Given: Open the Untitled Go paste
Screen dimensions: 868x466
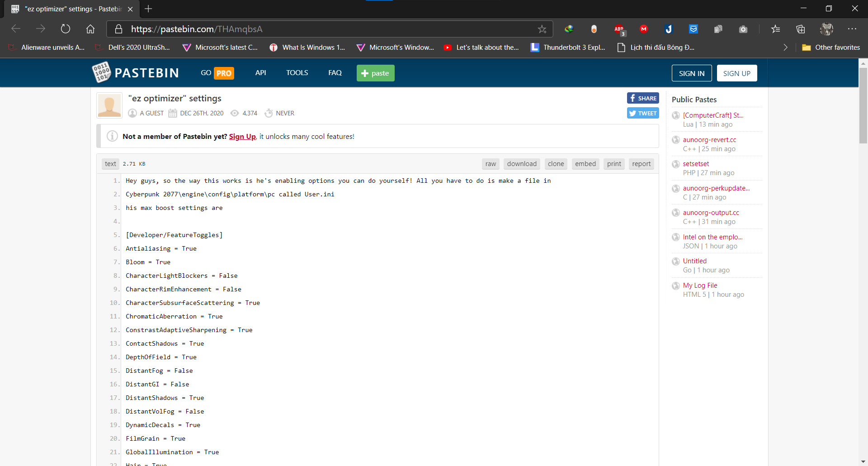Looking at the screenshot, I should click(694, 261).
